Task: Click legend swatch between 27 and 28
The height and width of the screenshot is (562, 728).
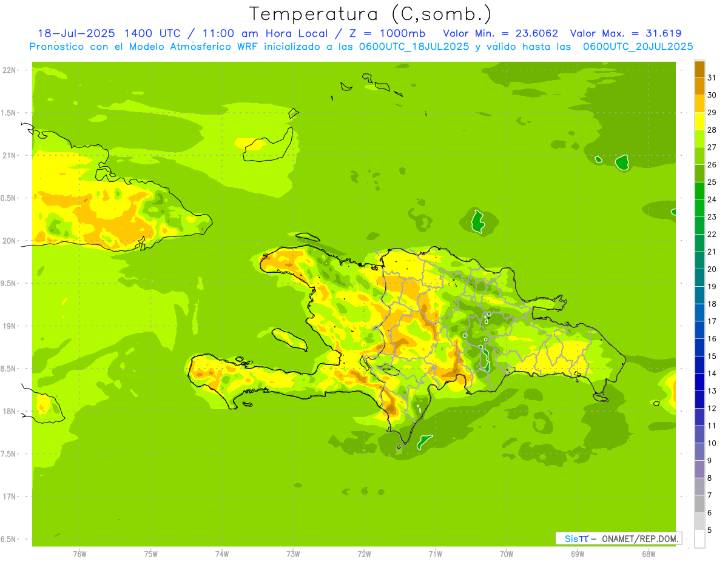Action: point(699,139)
